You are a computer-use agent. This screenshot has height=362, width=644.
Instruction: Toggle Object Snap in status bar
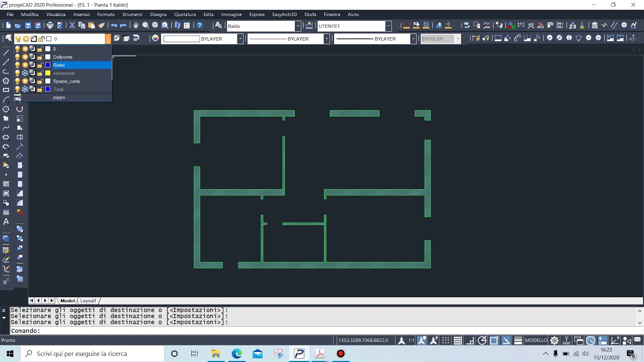(494, 340)
